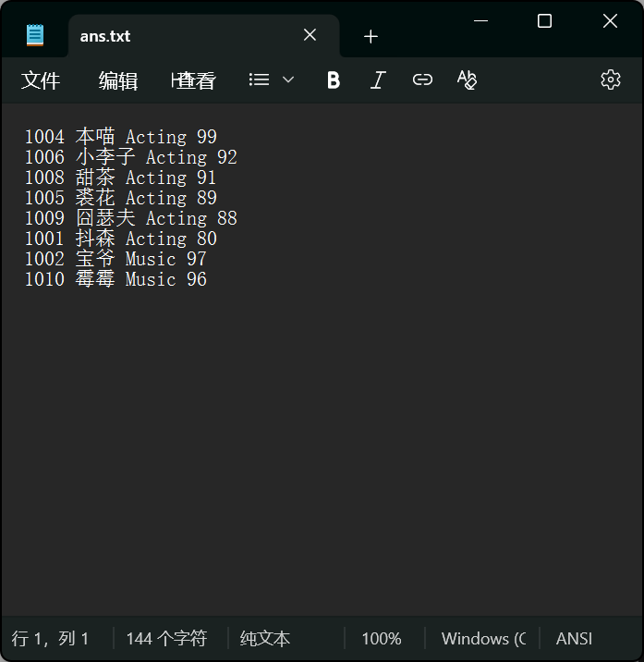Clear formatting with the eraser icon
Viewport: 644px width, 662px height.
click(x=467, y=80)
